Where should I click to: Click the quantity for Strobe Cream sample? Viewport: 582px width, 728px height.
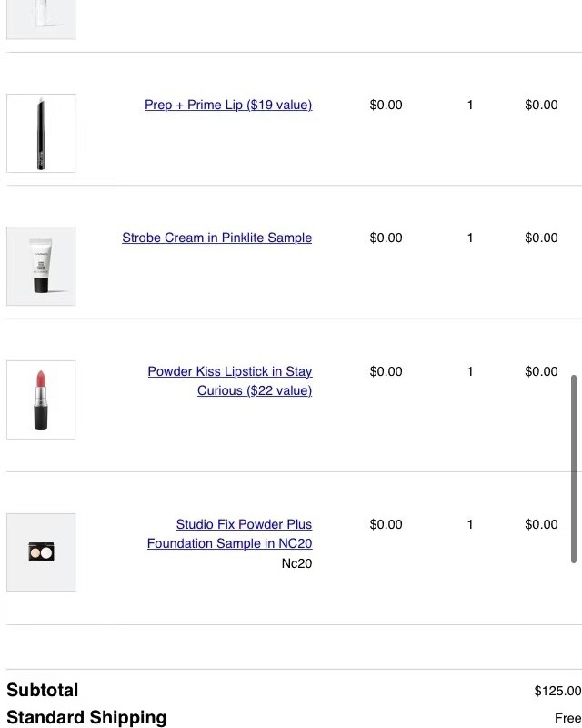pos(470,238)
